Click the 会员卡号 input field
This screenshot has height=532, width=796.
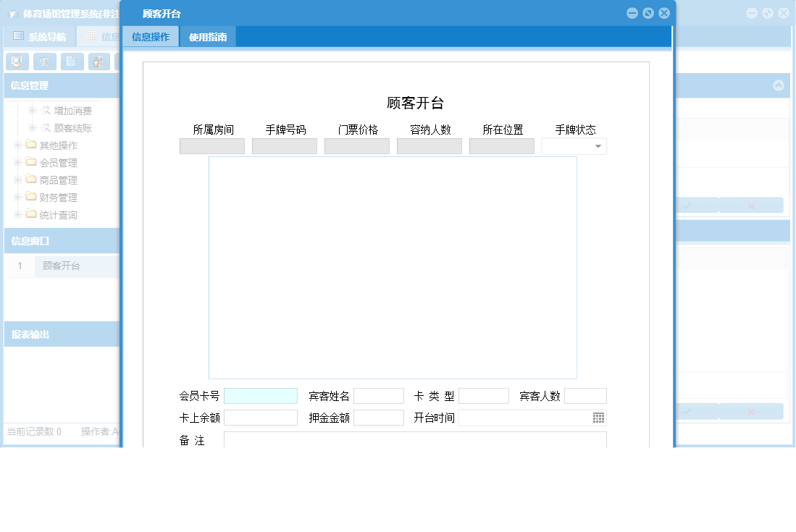click(x=261, y=395)
